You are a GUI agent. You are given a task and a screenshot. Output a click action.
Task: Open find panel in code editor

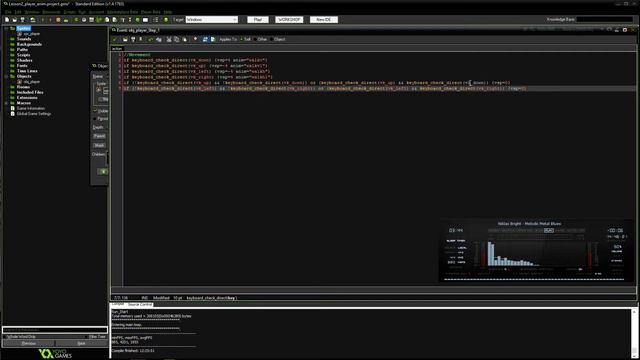pyautogui.click(x=195, y=39)
